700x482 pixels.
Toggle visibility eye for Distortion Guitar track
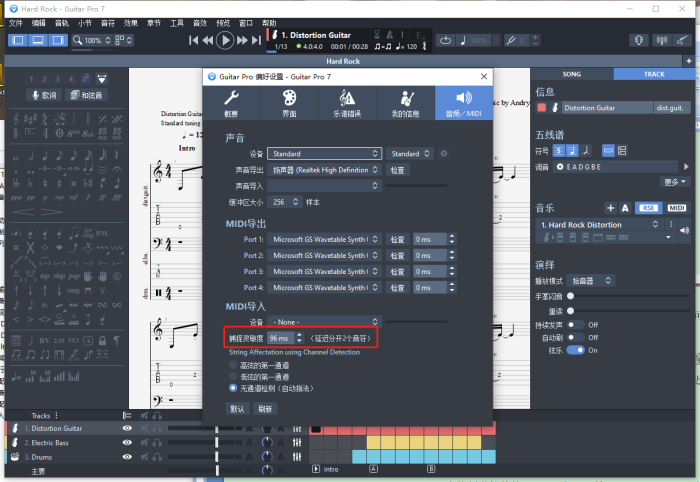point(127,428)
